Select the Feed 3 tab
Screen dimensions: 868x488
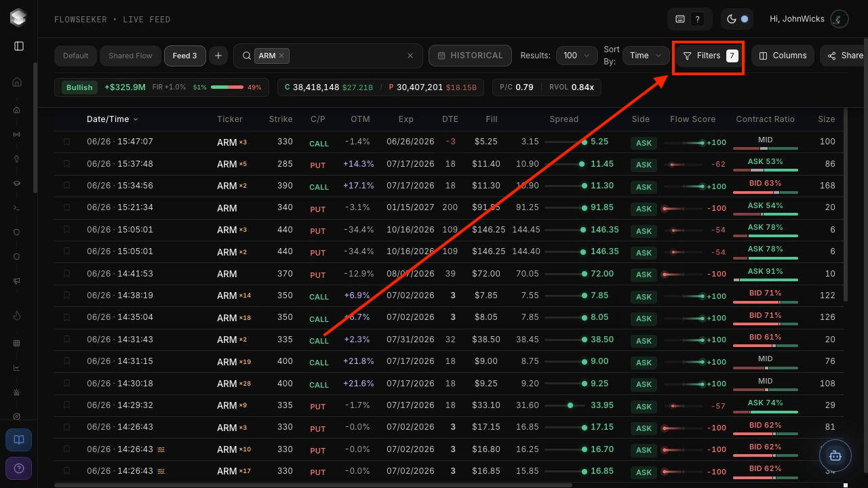click(184, 56)
